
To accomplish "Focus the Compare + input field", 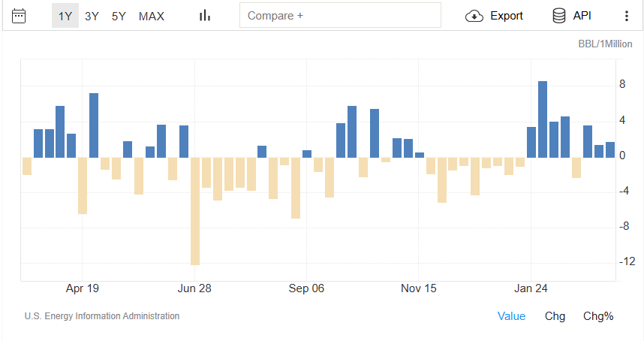I will (x=340, y=16).
